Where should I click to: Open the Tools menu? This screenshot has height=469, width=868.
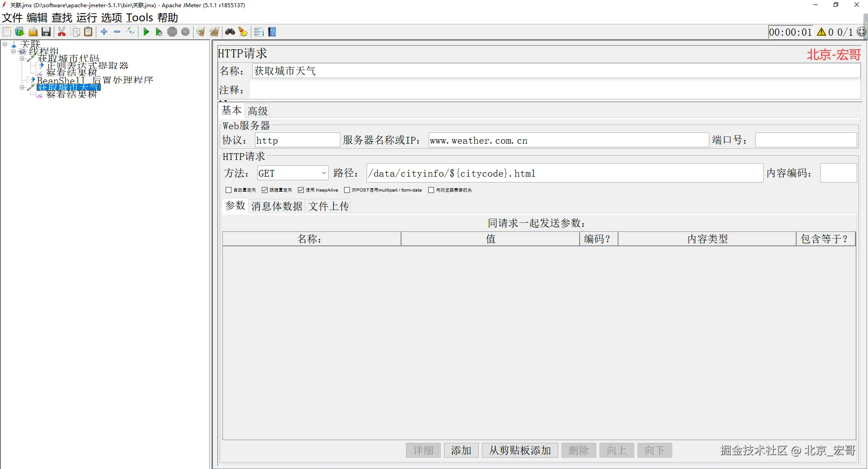pos(140,18)
